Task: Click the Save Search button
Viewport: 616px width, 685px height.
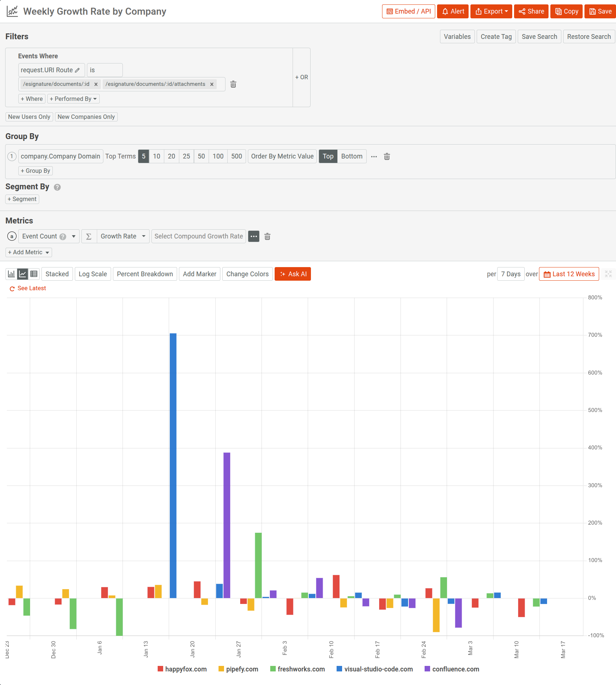Action: click(539, 36)
